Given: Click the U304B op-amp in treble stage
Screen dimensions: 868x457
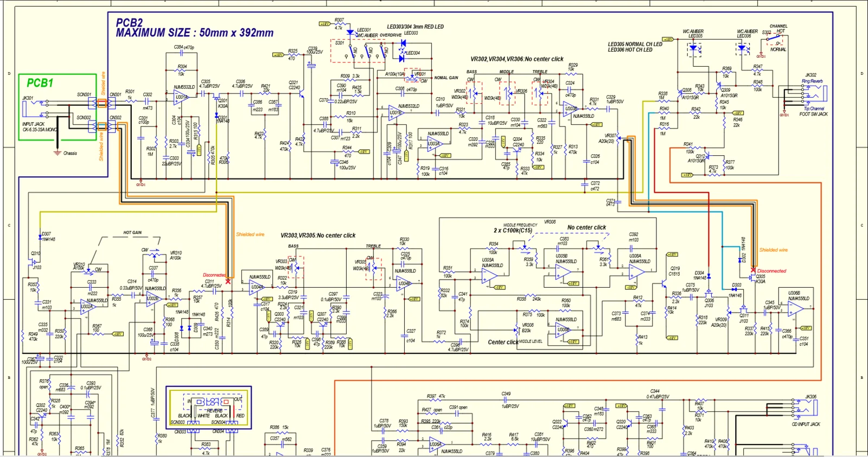Looking at the screenshot, I should [x=404, y=284].
